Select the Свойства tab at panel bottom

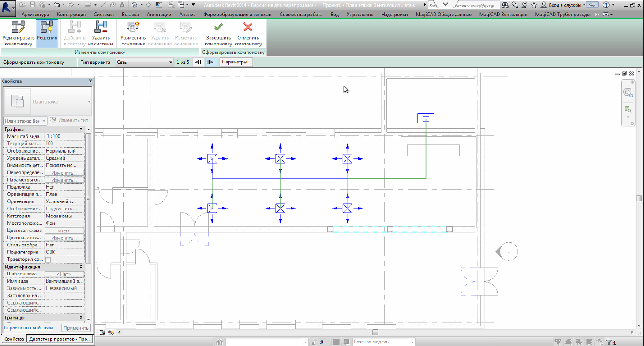coord(14,339)
